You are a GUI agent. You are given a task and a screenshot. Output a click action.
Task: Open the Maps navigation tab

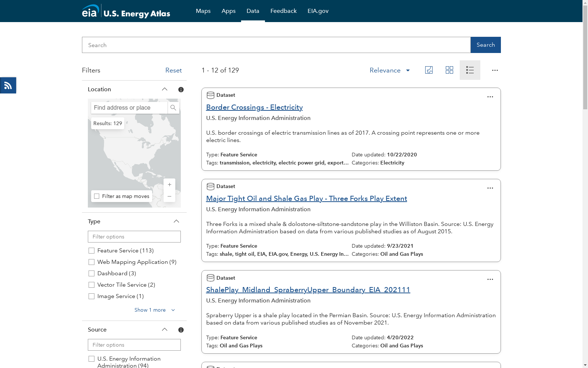click(203, 11)
